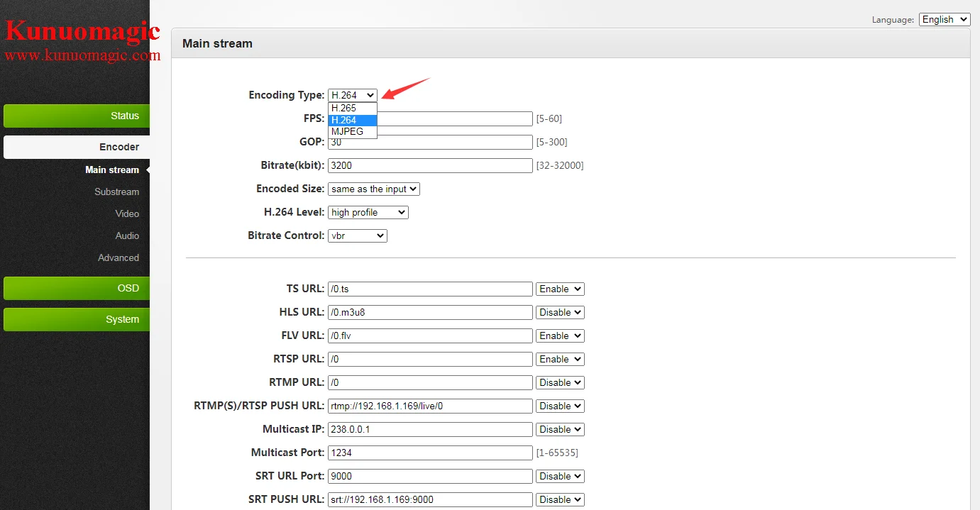Open FLV URL Enable dropdown
Screen dimensions: 980x510
560,336
